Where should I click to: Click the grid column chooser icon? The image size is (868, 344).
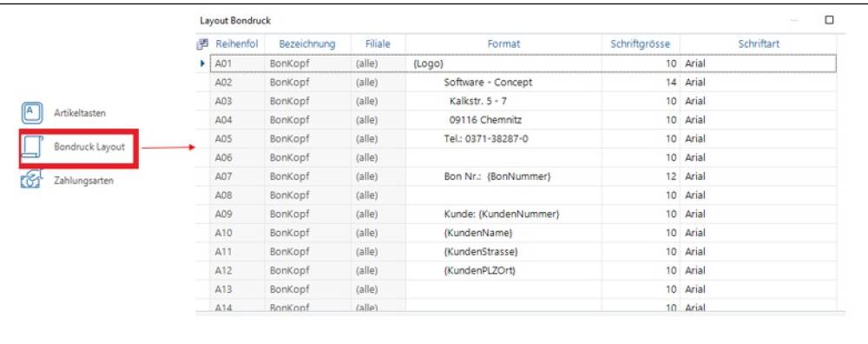coord(202,43)
